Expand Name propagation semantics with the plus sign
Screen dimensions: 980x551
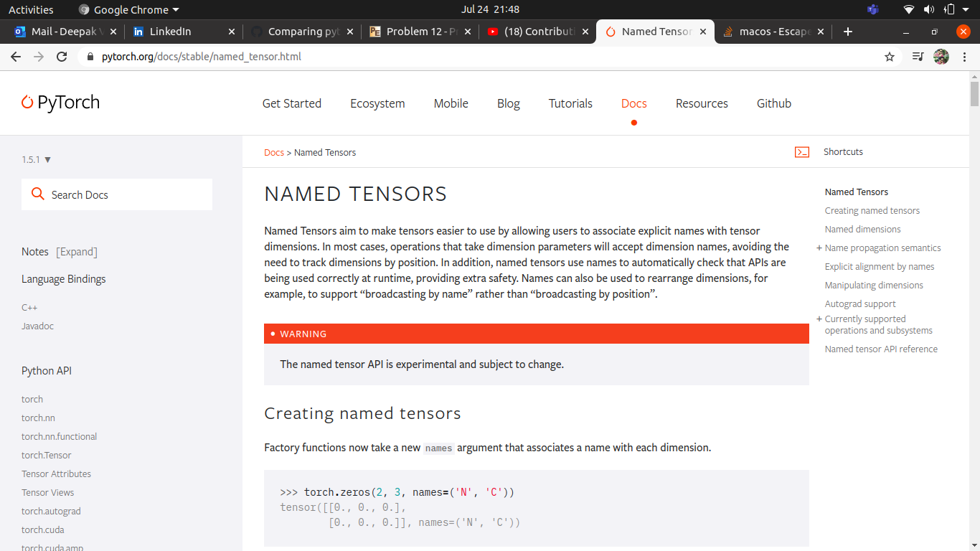coord(819,248)
